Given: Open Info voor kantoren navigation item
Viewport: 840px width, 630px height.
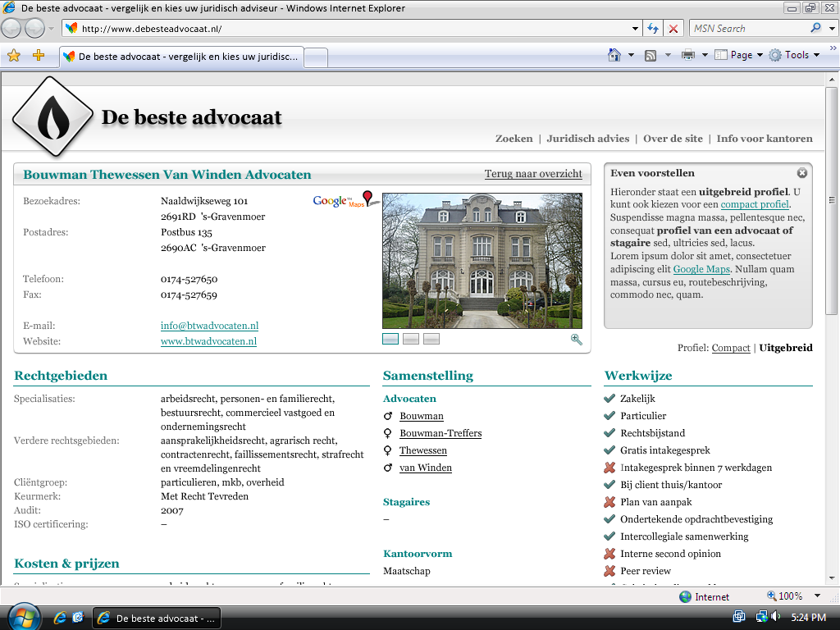Looking at the screenshot, I should coord(765,139).
